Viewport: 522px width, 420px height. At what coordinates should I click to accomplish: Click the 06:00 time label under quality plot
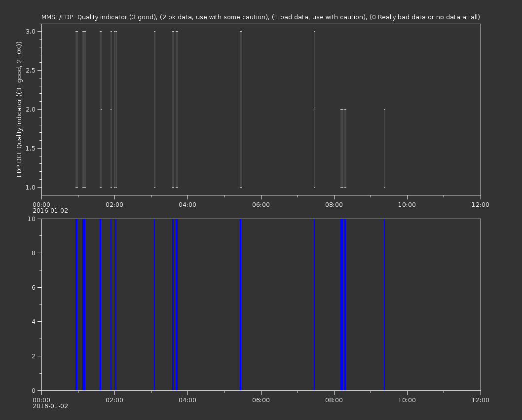[261, 204]
